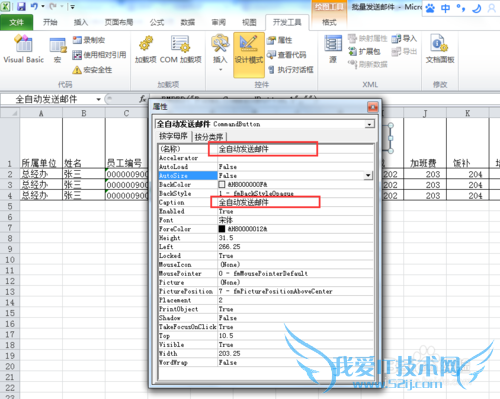This screenshot has width=500, height=399.
Task: Select Alphabetic (按字母序) tab
Action: click(173, 136)
